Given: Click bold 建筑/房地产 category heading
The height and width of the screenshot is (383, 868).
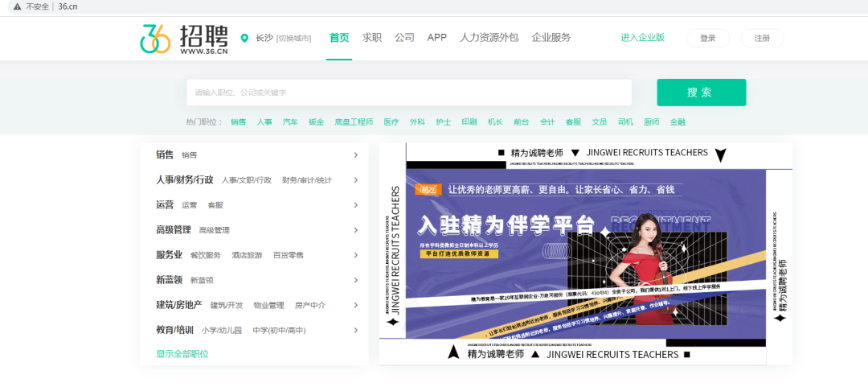Looking at the screenshot, I should (178, 305).
